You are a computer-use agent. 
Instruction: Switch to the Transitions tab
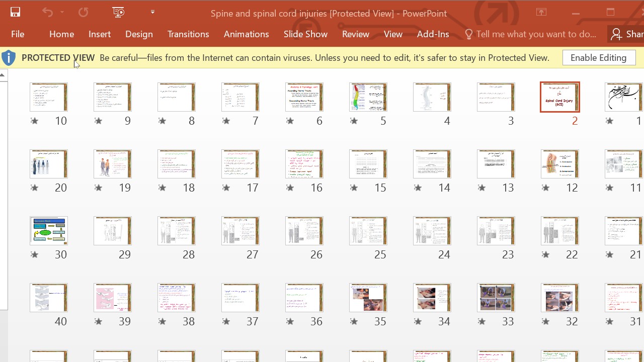(188, 34)
